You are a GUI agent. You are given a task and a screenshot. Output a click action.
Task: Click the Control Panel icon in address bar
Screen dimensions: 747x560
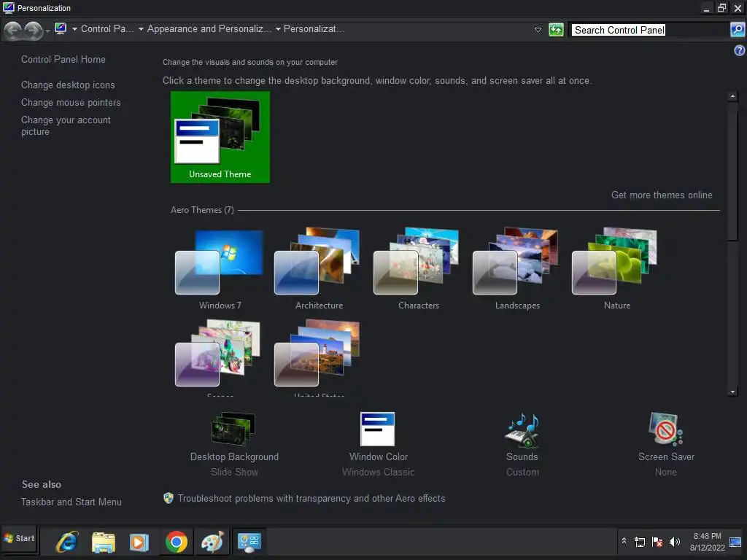click(x=61, y=28)
